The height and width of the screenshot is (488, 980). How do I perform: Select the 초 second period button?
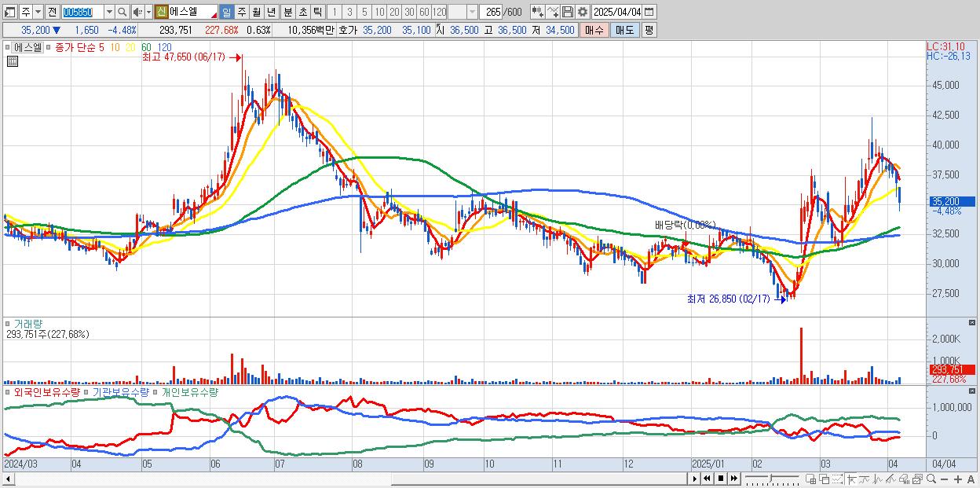(x=302, y=12)
